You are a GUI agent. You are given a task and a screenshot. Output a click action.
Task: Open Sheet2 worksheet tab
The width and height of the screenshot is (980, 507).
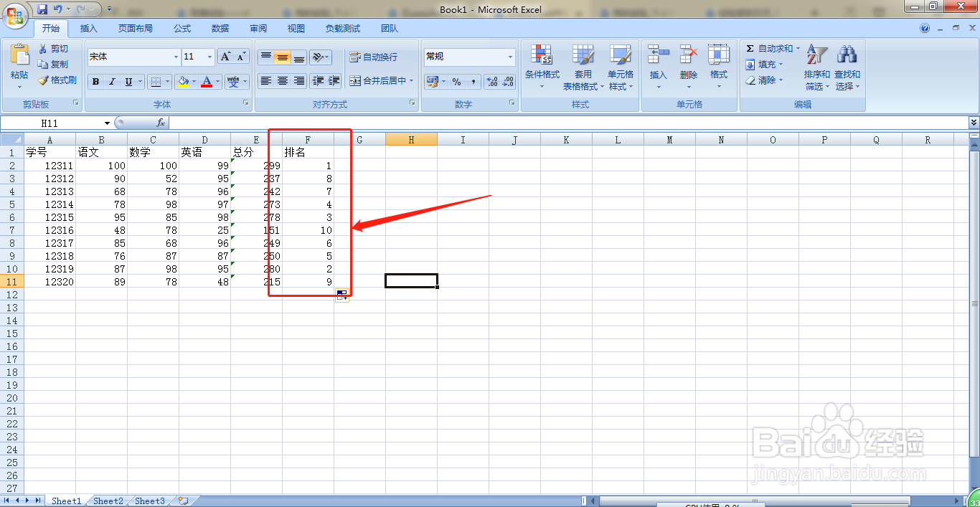(108, 501)
